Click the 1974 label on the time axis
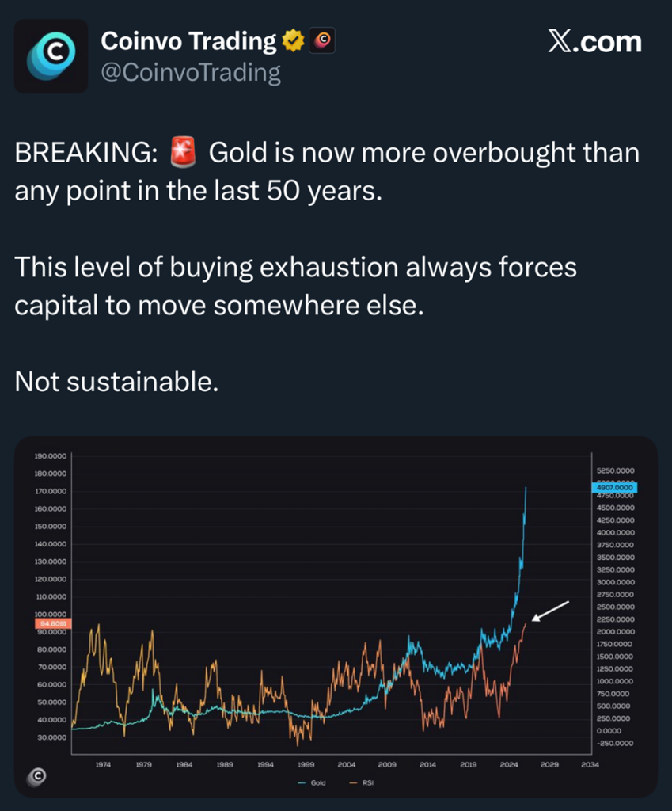 [x=103, y=765]
